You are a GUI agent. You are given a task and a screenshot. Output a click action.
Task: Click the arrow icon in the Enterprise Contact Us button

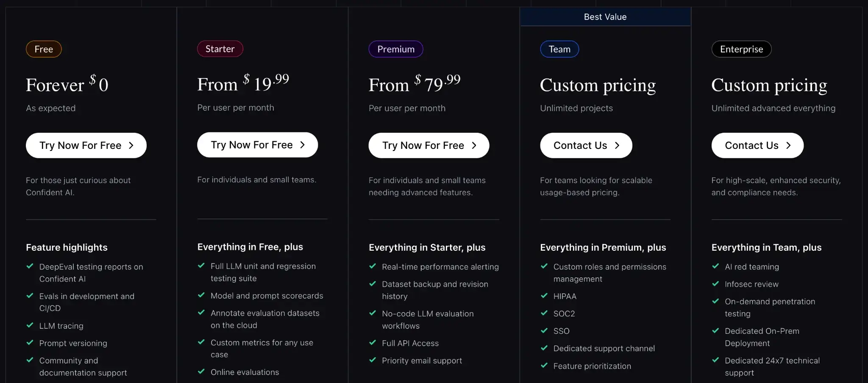788,145
